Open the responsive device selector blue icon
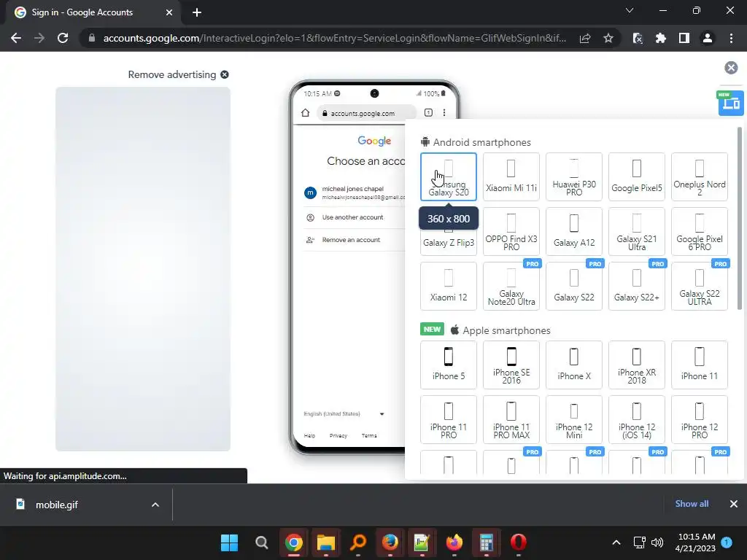 731,103
